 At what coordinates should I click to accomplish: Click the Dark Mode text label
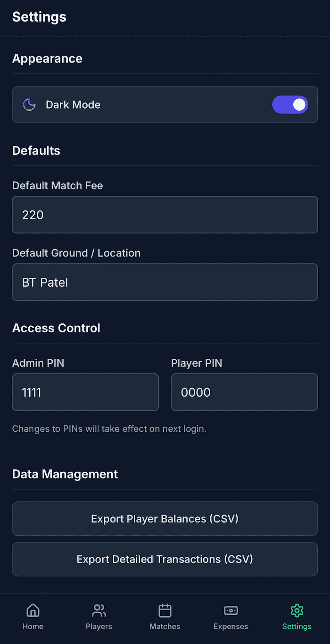click(x=73, y=105)
